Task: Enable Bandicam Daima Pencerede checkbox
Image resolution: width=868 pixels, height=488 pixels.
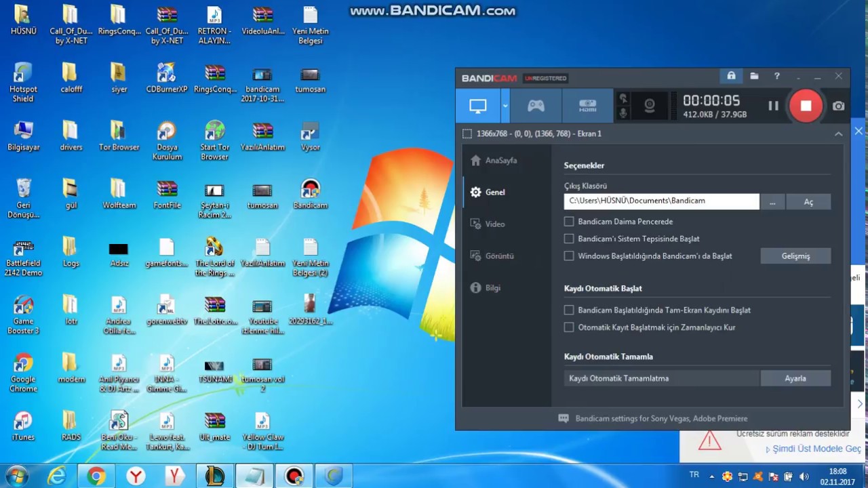Action: pyautogui.click(x=569, y=222)
